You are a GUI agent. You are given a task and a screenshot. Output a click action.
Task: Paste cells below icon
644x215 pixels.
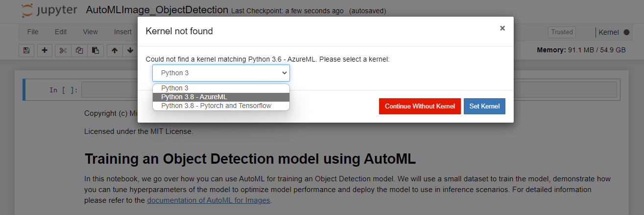click(x=95, y=50)
